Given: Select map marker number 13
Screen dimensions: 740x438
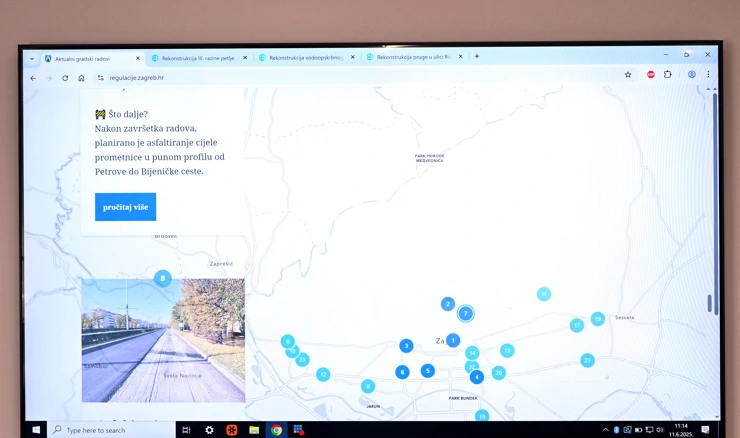Looking at the screenshot, I should pyautogui.click(x=507, y=351).
